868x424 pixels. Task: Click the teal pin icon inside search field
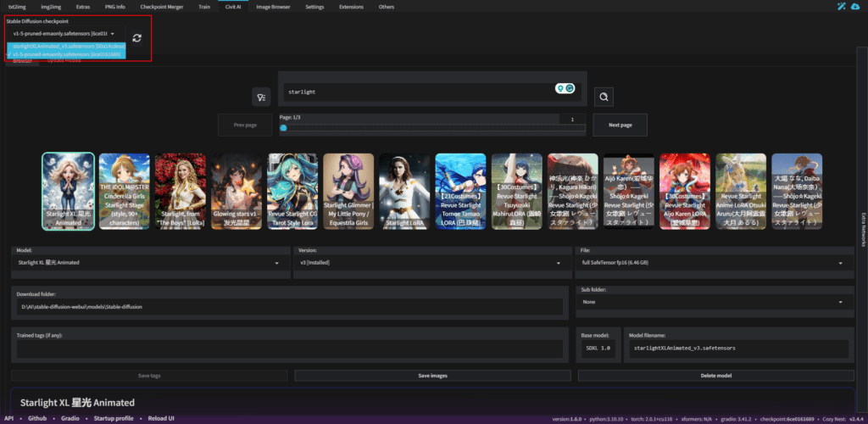coord(559,88)
